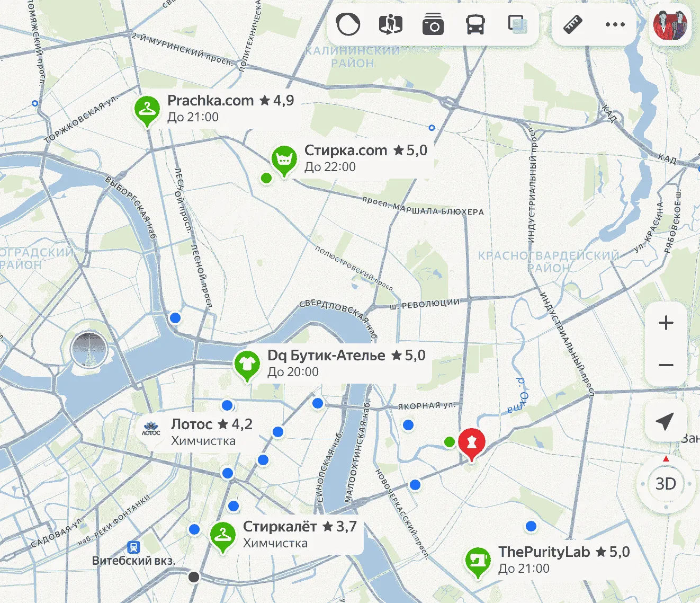Open the Стирка.com laundry marker

[284, 159]
